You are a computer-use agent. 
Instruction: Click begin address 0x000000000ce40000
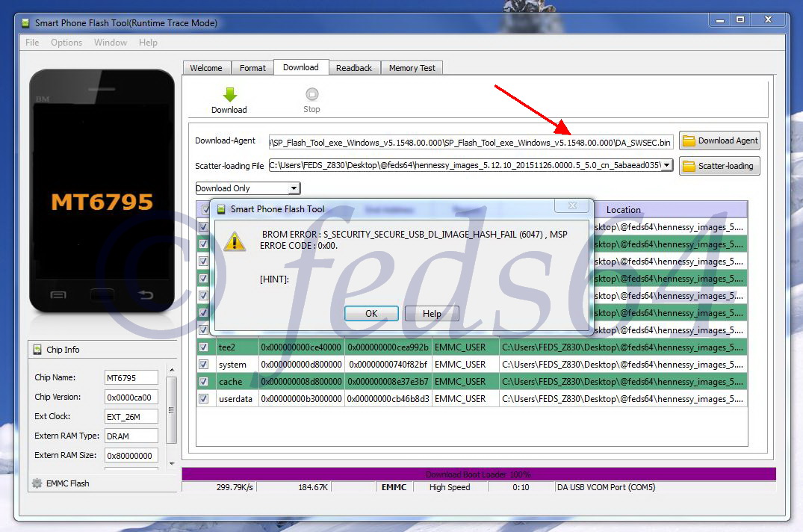click(301, 347)
